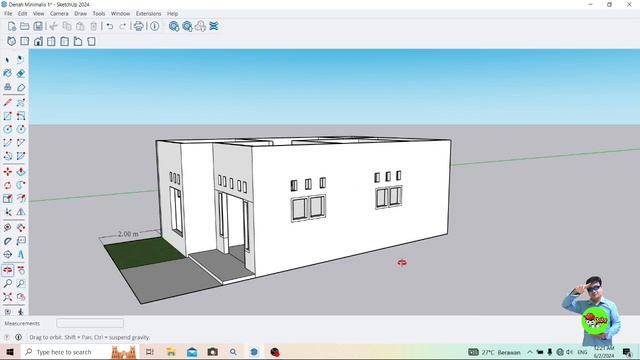Choose the Polygon tool
Viewport: 640px width, 360px height.
tap(20, 129)
